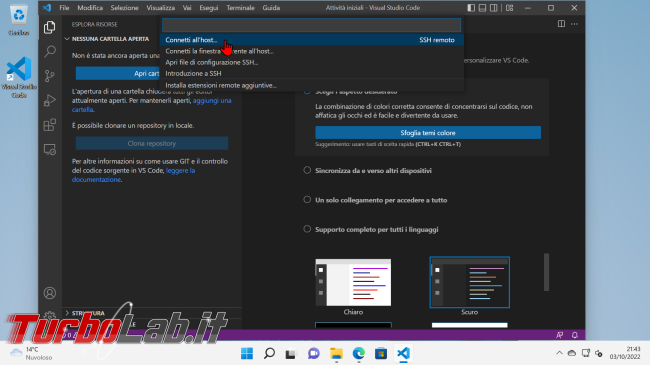Click Visual Studio Code taskbar icon
The height and width of the screenshot is (365, 650).
403,353
